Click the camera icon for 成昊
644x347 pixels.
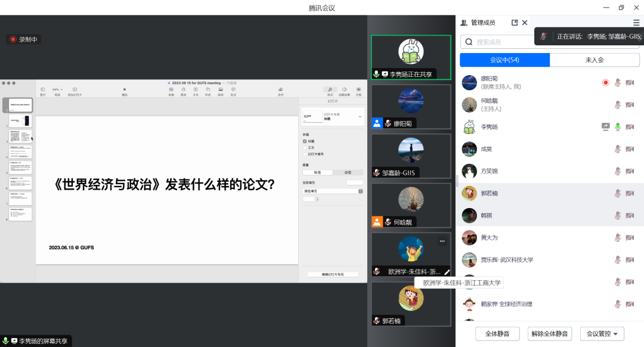(x=630, y=149)
